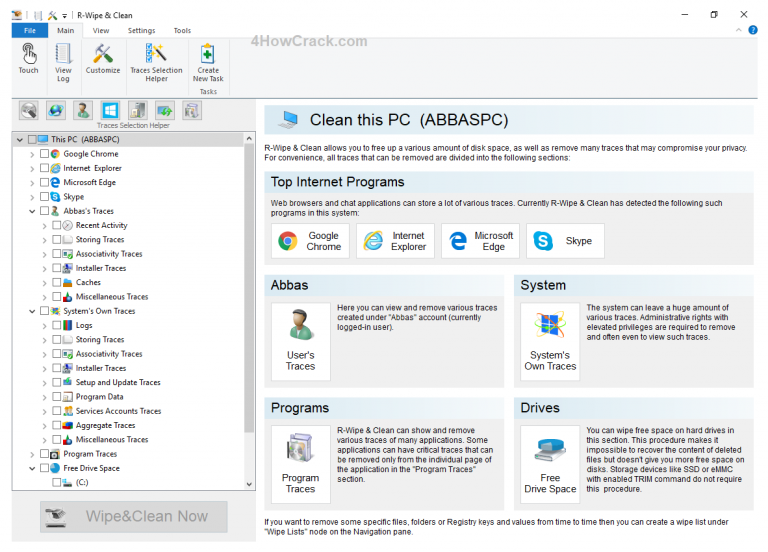The width and height of the screenshot is (768, 552).
Task: Check the Google Chrome checkbox in tree
Action: 45,154
